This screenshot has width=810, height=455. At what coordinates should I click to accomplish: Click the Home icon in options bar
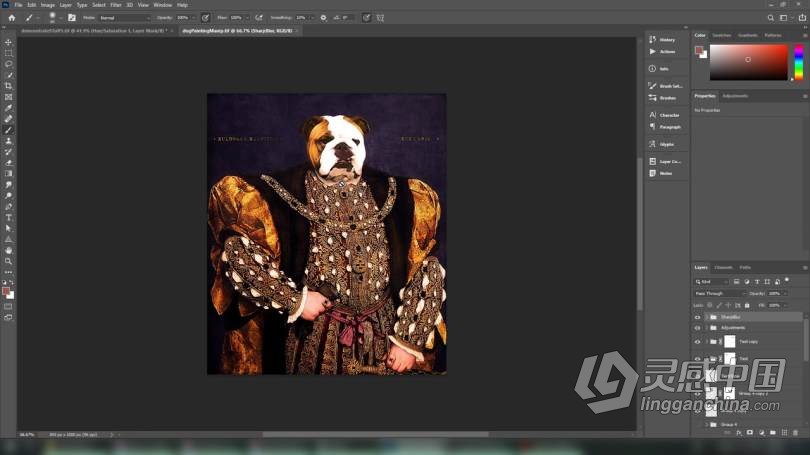tap(12, 18)
